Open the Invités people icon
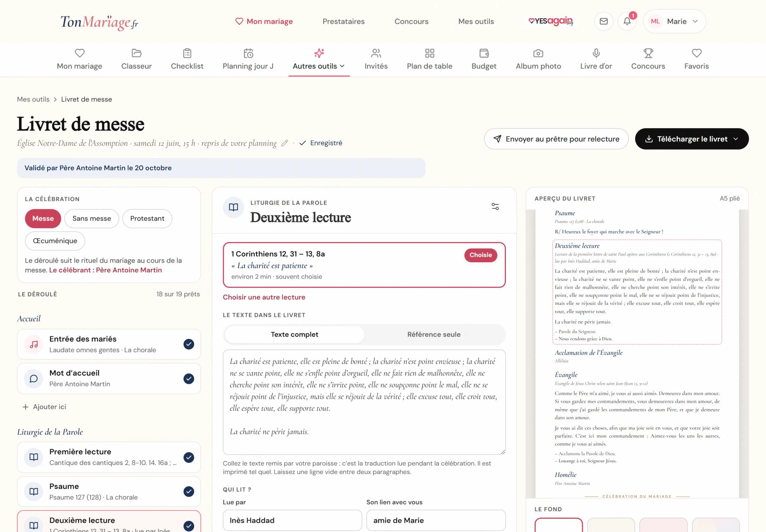766x532 pixels. (376, 53)
